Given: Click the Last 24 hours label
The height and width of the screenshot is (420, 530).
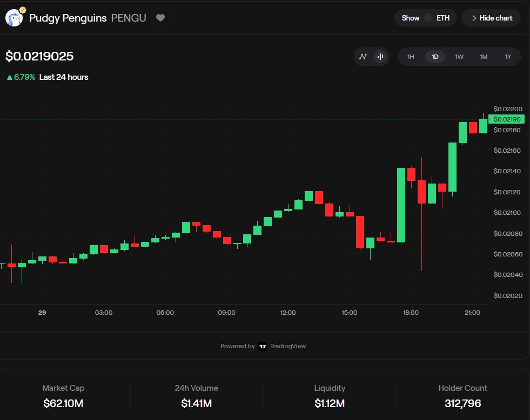Looking at the screenshot, I should click(x=64, y=77).
